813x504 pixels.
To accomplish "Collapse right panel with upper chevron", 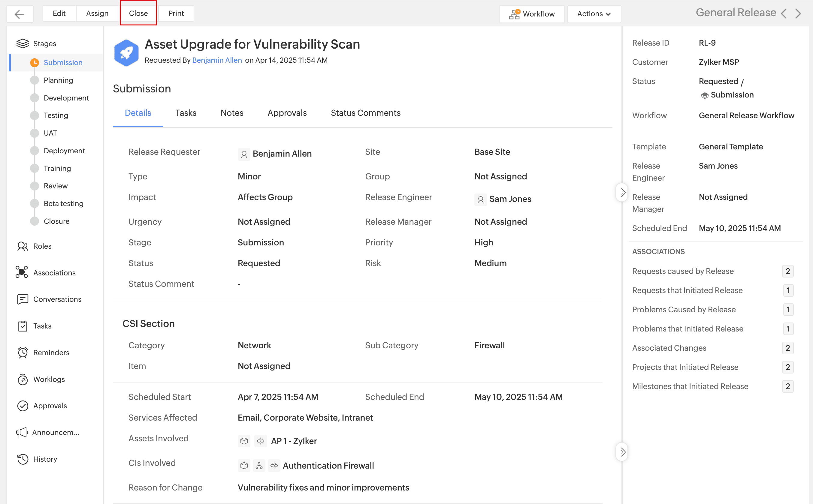I will (x=622, y=192).
